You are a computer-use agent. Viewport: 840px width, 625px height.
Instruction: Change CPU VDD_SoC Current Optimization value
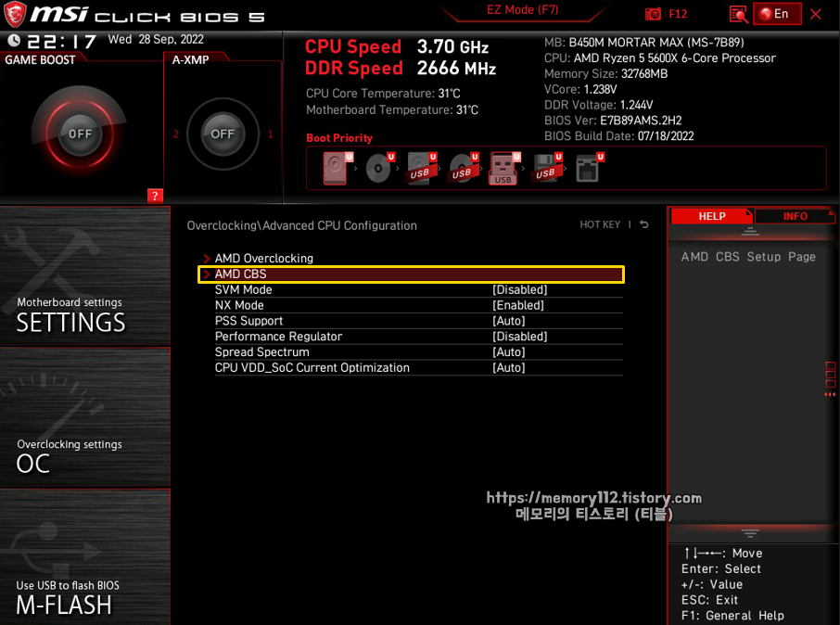508,367
